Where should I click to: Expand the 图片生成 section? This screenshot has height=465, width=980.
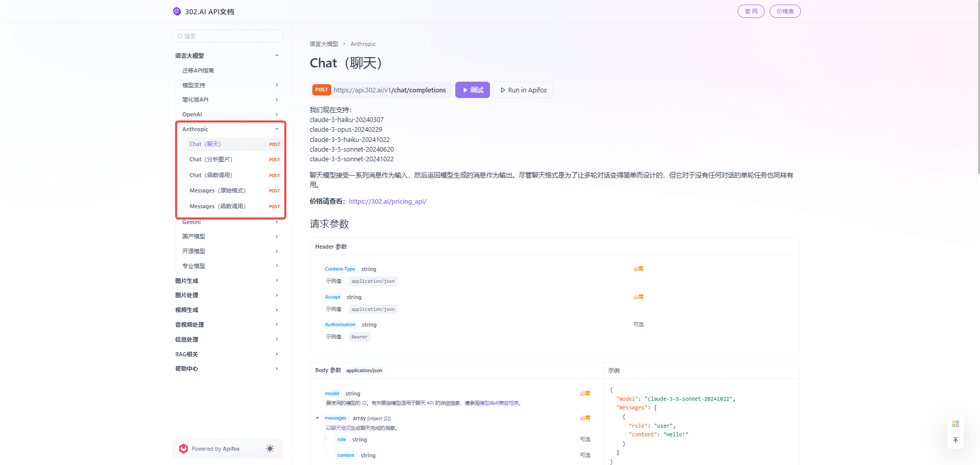(277, 281)
